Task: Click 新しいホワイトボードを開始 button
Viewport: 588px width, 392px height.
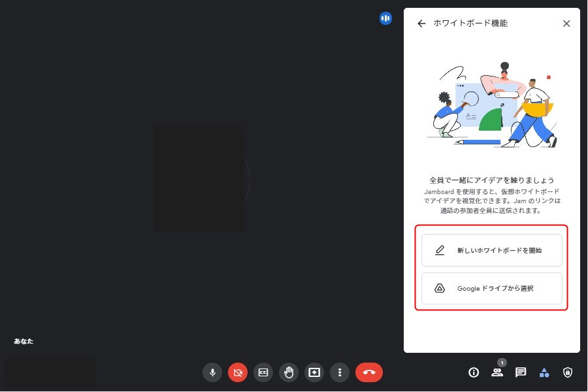Action: 491,250
